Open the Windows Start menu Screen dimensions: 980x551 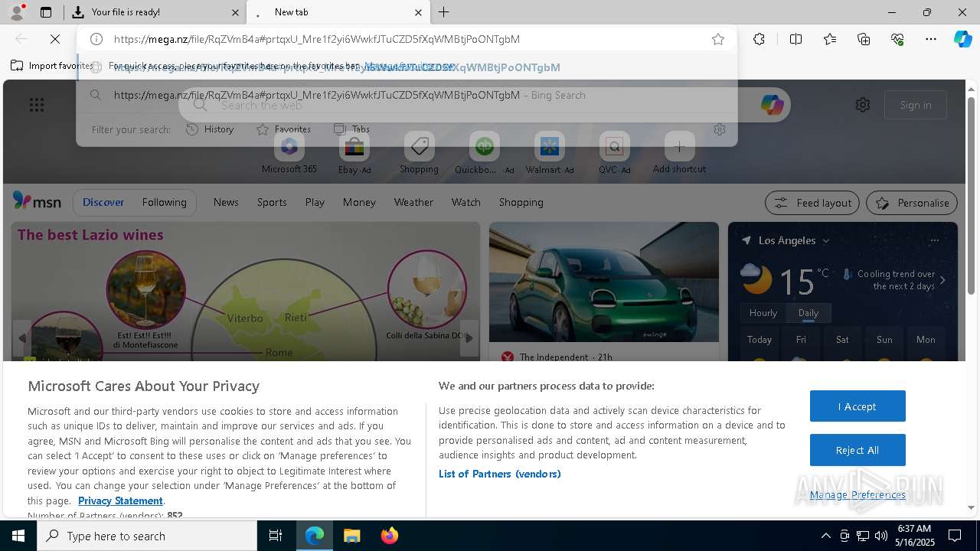18,536
